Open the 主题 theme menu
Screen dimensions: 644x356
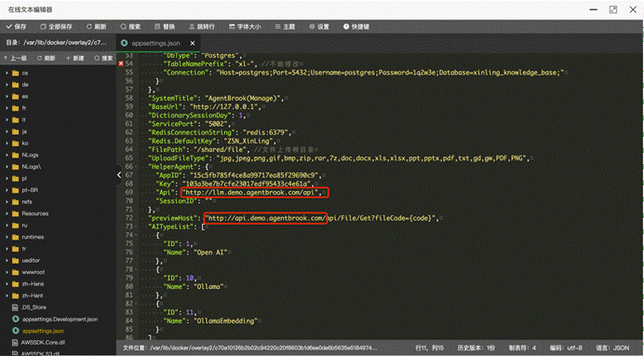pyautogui.click(x=285, y=27)
